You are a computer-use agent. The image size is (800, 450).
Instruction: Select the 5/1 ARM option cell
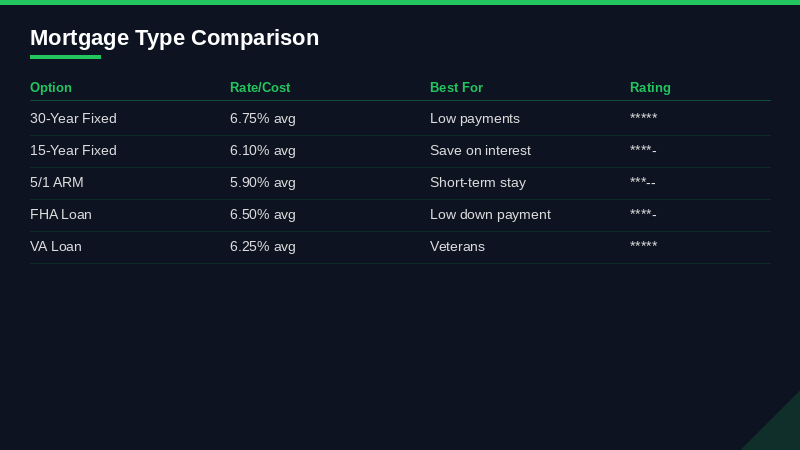click(57, 183)
